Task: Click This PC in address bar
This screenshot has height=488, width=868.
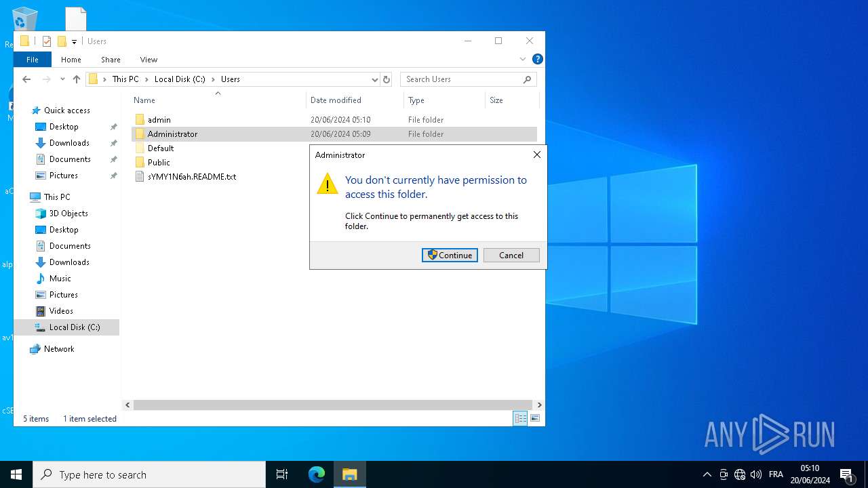Action: (125, 79)
